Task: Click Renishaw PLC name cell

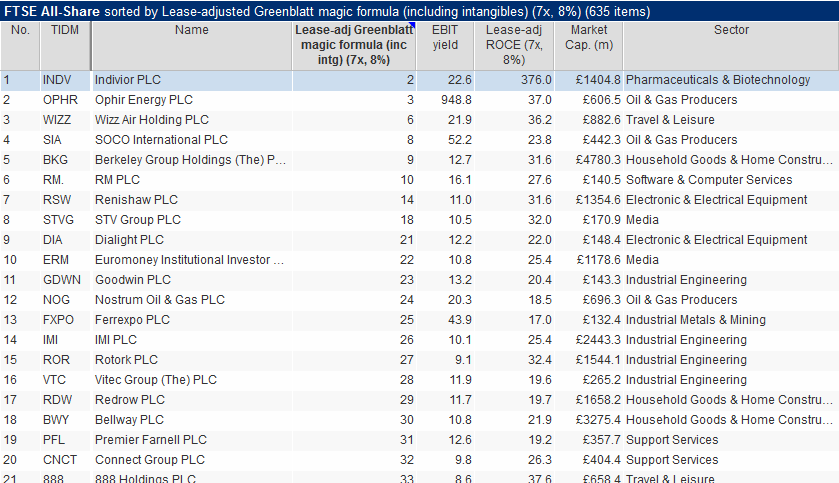Action: pyautogui.click(x=192, y=200)
